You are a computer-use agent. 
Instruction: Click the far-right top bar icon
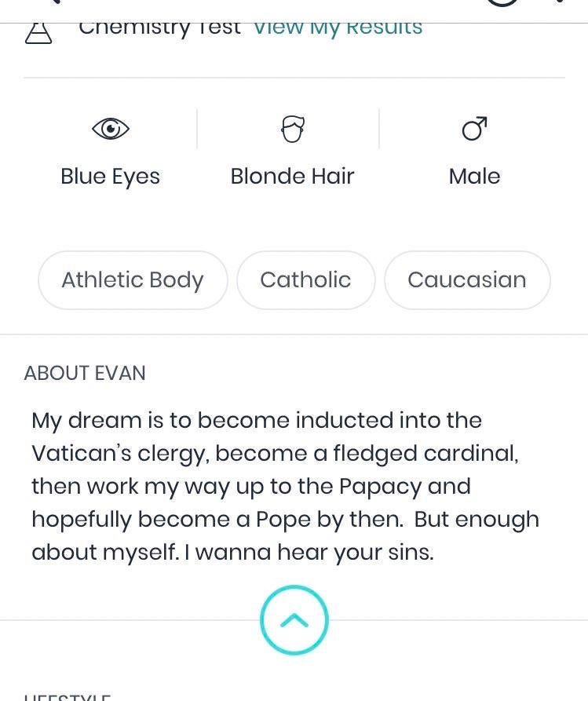[559, 2]
